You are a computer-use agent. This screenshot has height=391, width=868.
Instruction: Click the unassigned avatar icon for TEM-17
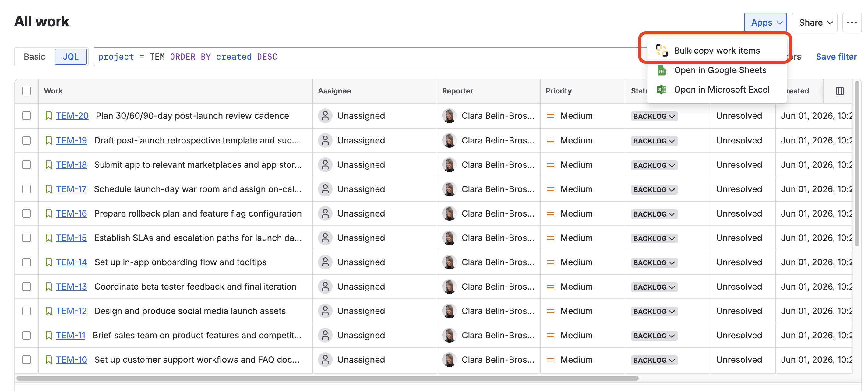point(325,189)
